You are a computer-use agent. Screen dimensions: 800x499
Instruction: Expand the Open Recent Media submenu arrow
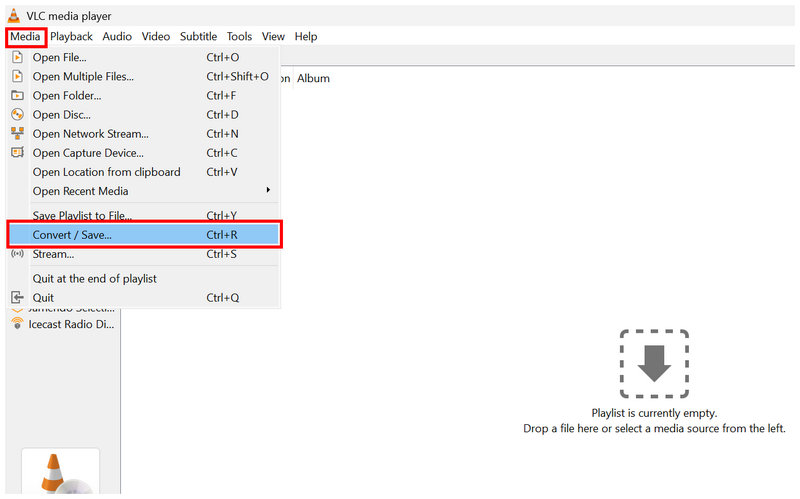click(268, 190)
